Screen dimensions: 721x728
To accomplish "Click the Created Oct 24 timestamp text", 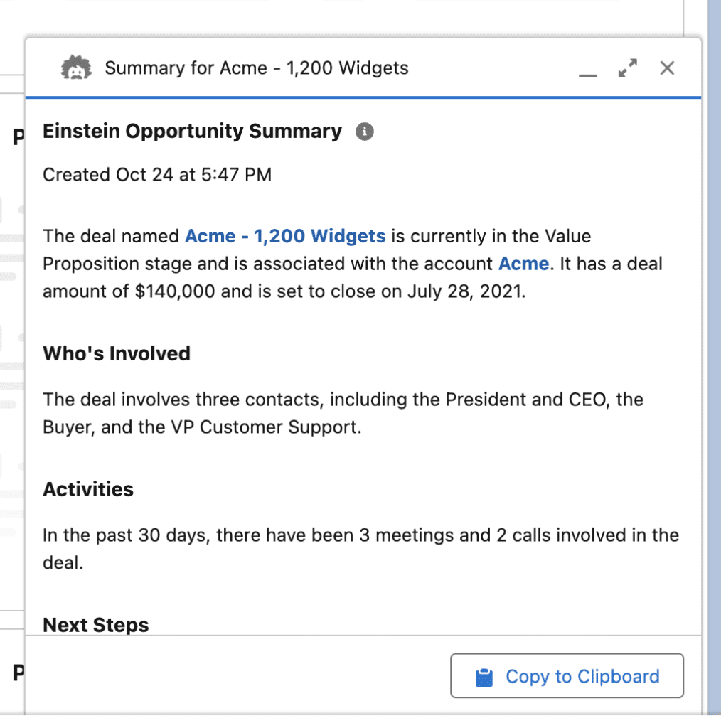I will pos(157,174).
